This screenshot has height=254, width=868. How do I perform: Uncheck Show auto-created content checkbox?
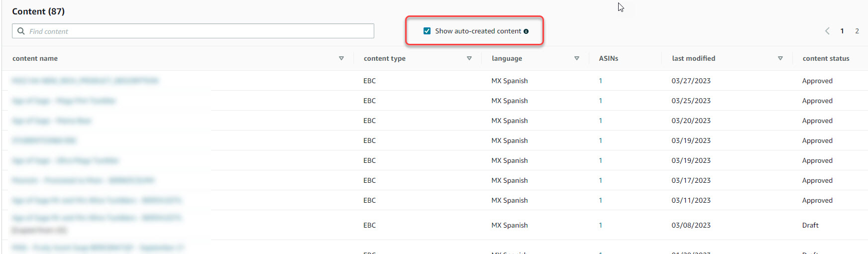pyautogui.click(x=427, y=31)
